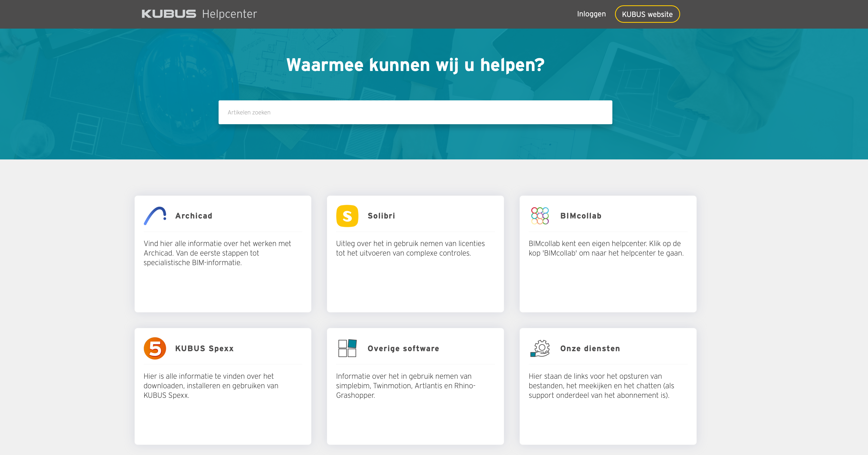
Task: Go to the KUBUS website button
Action: [x=647, y=14]
